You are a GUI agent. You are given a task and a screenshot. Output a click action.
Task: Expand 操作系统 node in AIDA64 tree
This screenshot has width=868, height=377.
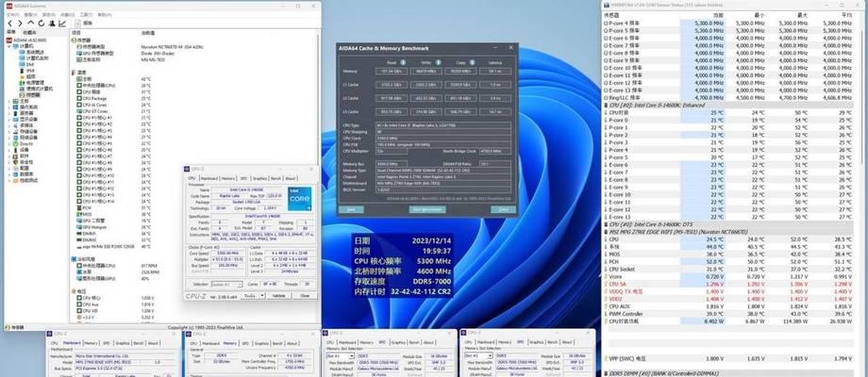point(8,107)
